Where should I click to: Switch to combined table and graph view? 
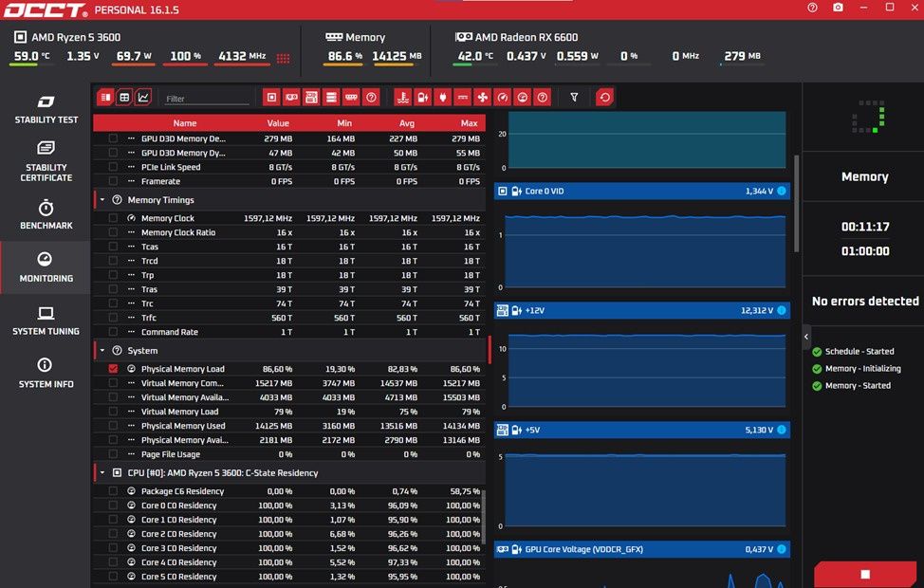(105, 98)
